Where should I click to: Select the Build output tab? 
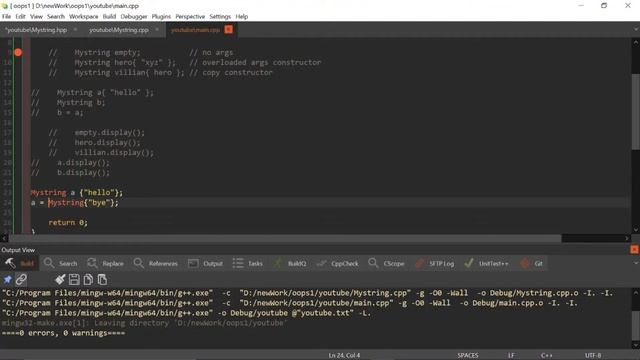20,264
